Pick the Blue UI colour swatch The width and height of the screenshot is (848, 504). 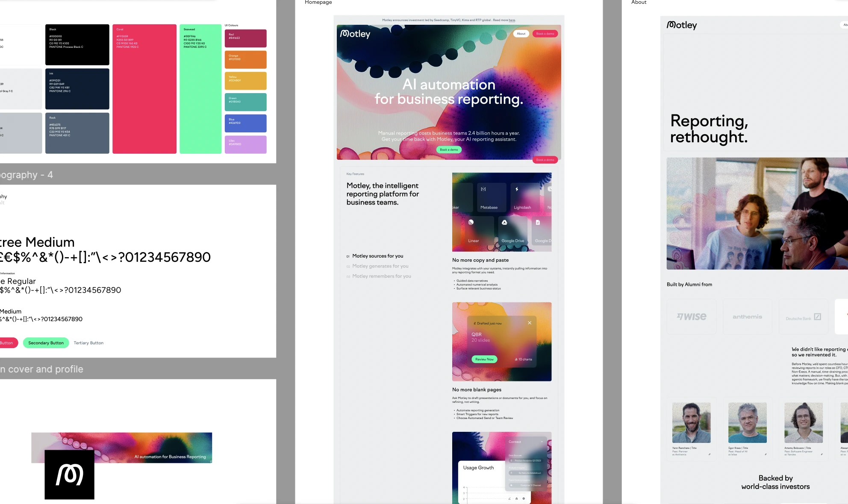[x=245, y=123]
